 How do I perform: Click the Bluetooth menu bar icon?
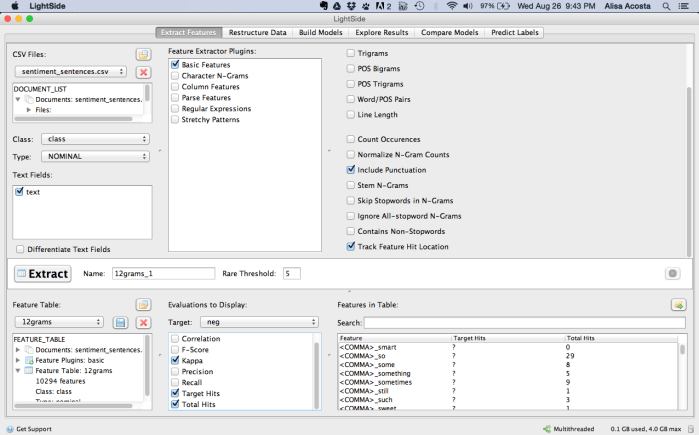tap(436, 6)
